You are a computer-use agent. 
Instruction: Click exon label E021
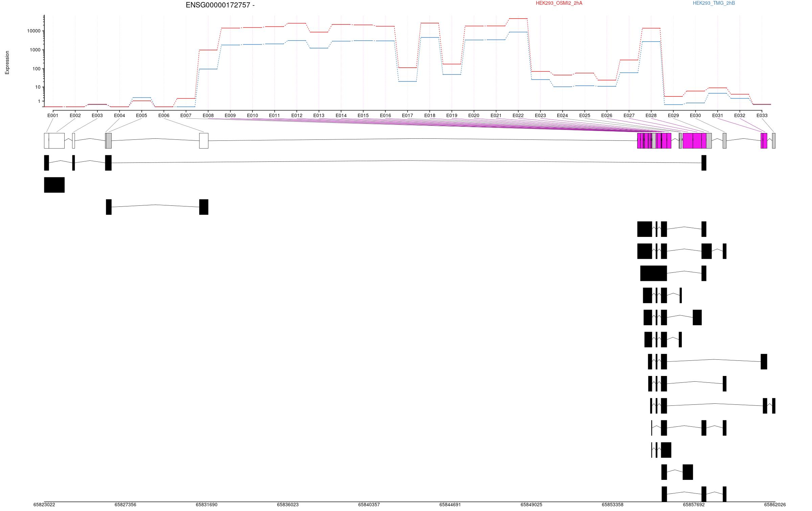coord(496,115)
